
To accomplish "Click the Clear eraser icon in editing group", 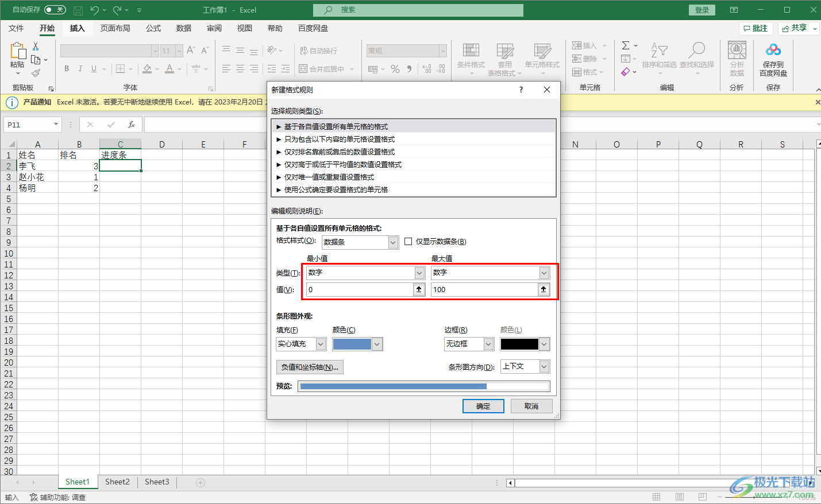I will point(626,72).
